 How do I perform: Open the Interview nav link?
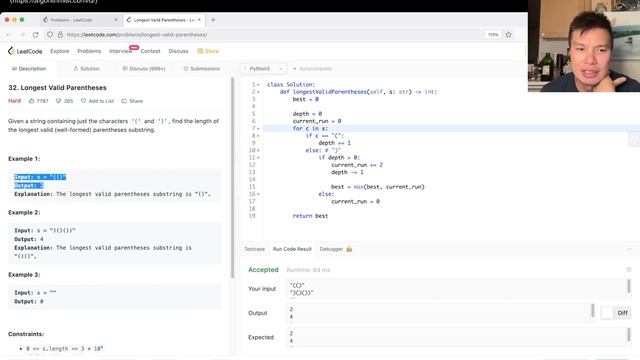[120, 51]
